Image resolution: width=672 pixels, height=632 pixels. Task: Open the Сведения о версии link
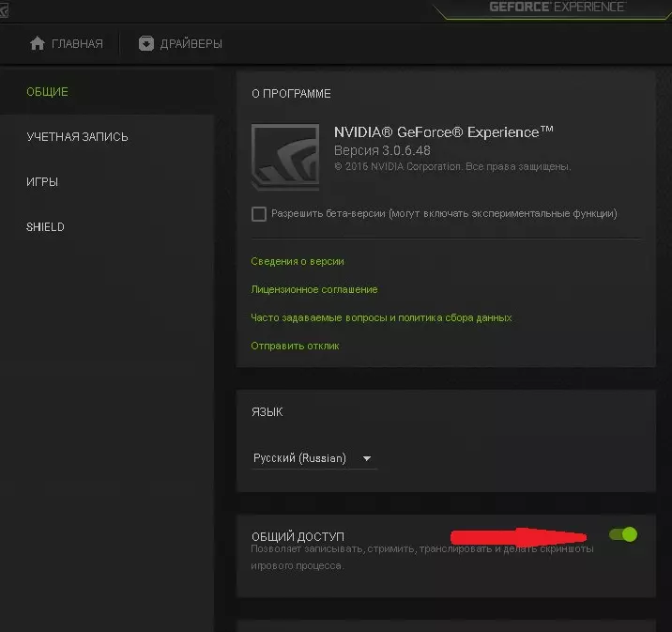pyautogui.click(x=298, y=261)
